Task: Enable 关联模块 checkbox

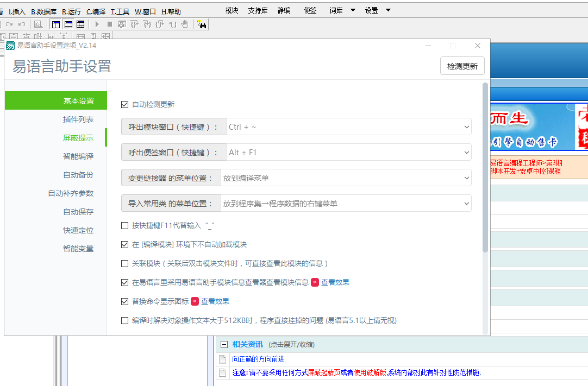Action: click(x=125, y=263)
